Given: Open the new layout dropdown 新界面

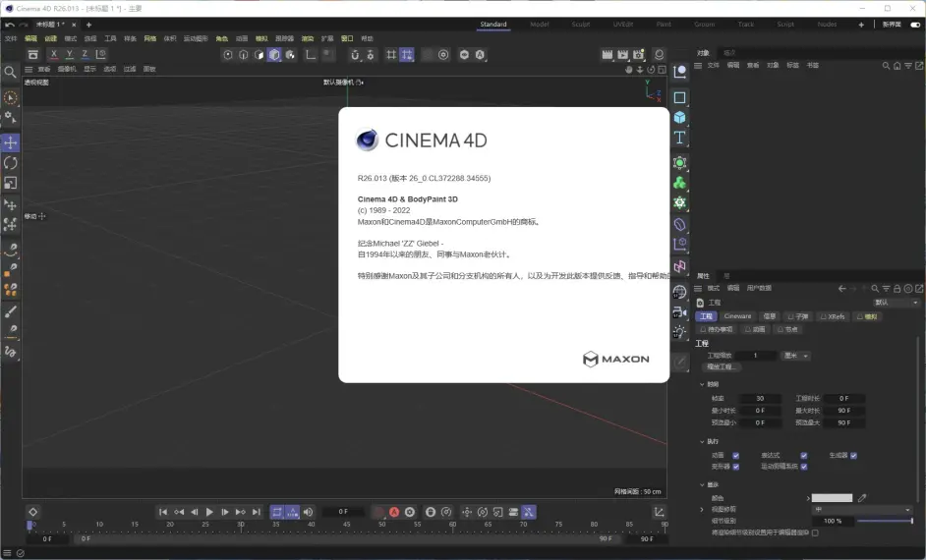Looking at the screenshot, I should (892, 25).
